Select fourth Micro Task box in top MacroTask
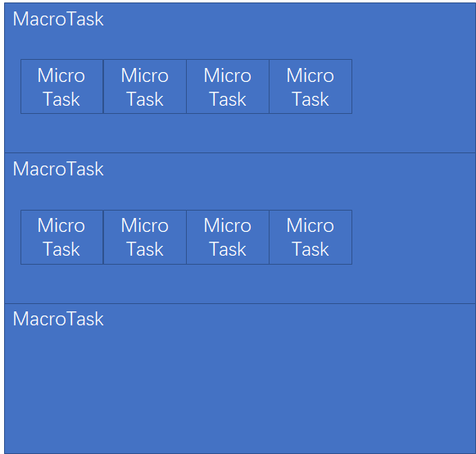476x454 pixels. [311, 87]
